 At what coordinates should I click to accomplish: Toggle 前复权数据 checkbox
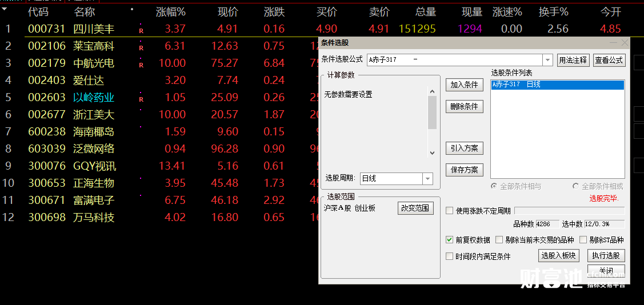click(x=449, y=240)
